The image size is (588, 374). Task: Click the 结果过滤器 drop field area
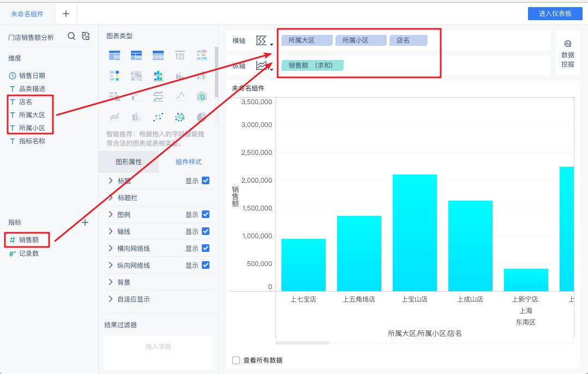tap(158, 353)
